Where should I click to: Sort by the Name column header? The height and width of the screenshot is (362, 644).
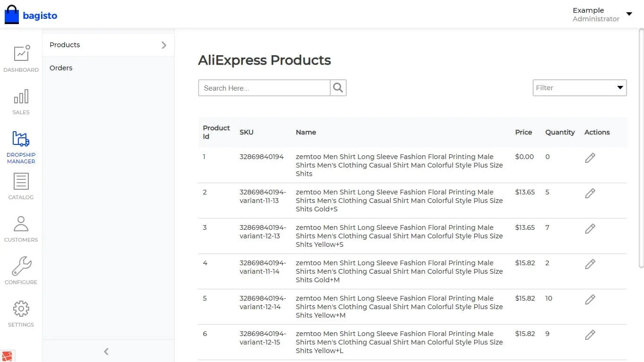(306, 132)
